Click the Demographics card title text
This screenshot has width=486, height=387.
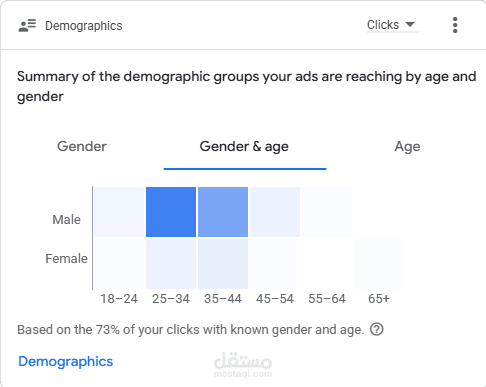tap(84, 26)
